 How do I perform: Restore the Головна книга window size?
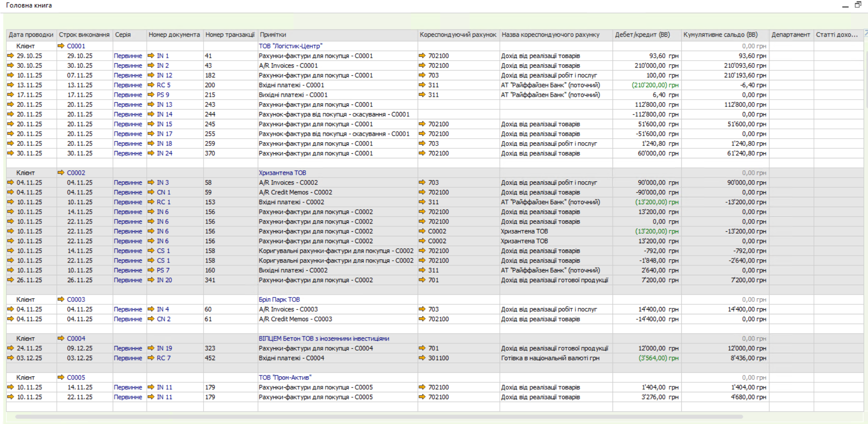[x=858, y=5]
